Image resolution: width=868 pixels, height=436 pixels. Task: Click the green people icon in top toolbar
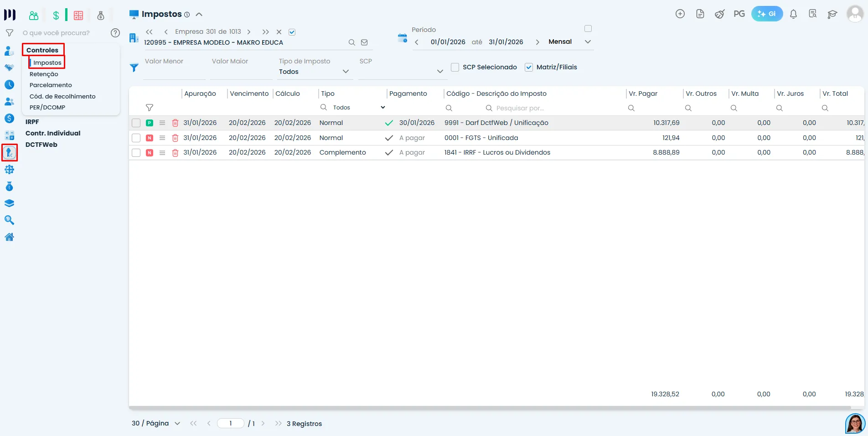(x=34, y=16)
